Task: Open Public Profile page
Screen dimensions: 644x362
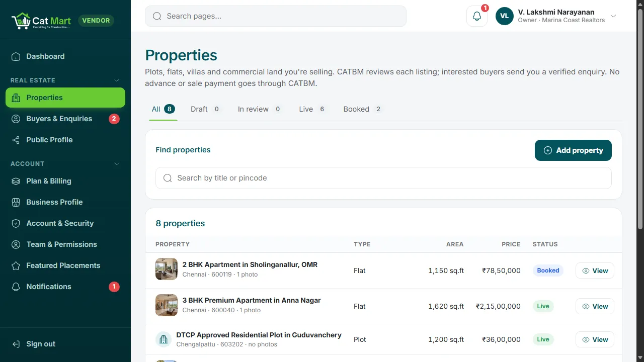Action: (x=65, y=140)
